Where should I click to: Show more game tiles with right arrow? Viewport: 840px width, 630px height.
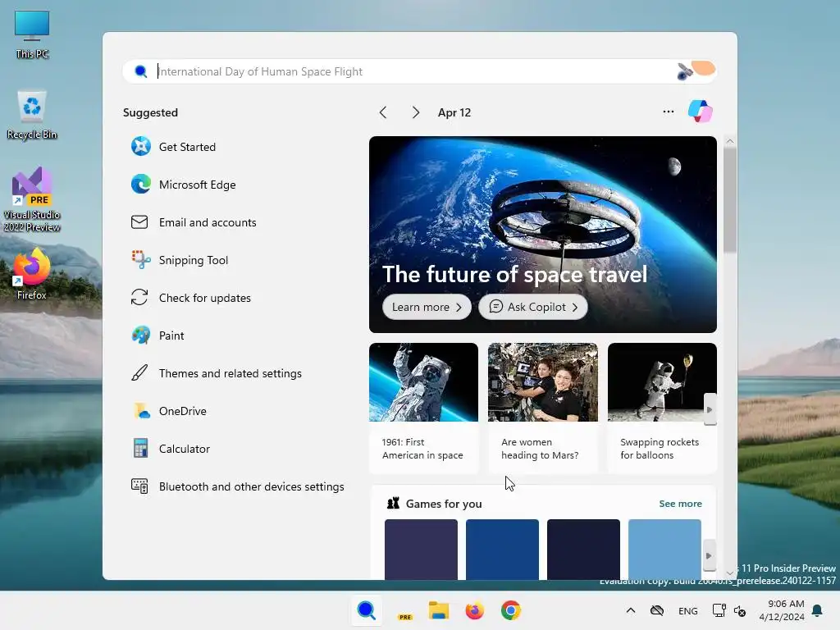tap(710, 555)
